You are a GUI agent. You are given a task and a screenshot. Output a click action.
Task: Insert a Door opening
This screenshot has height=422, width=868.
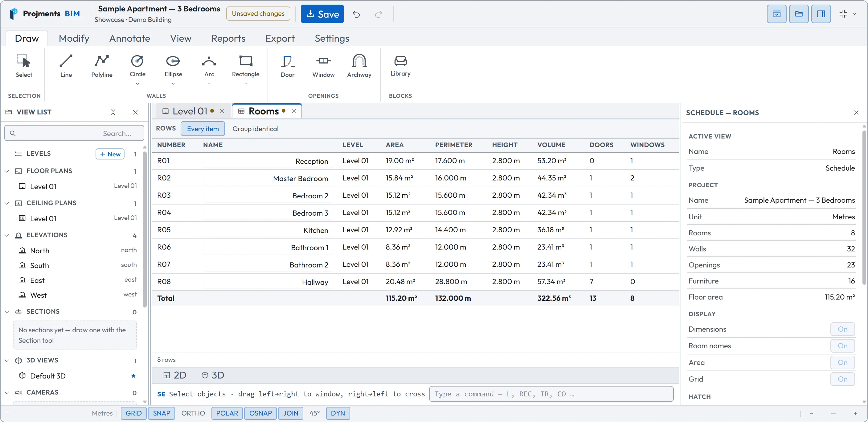[287, 66]
